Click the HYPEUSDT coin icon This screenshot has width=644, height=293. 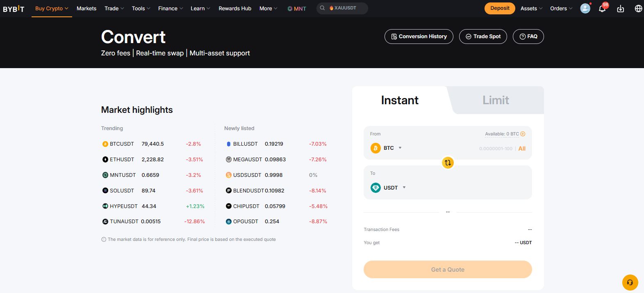[105, 206]
